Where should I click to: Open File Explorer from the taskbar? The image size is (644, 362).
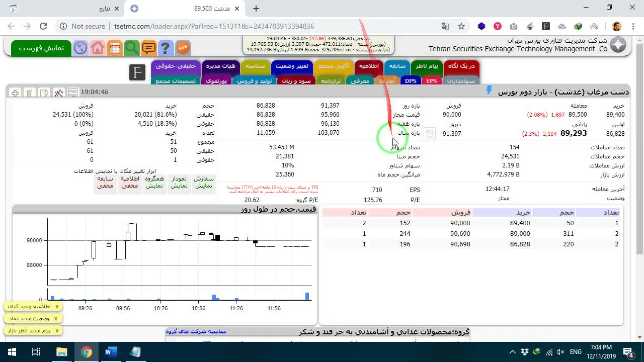[61, 352]
